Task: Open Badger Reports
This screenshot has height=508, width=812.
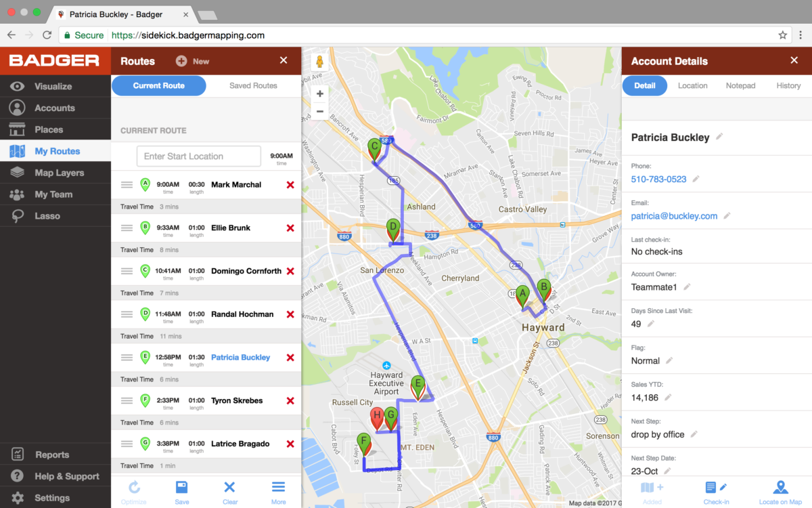Action: (x=41, y=454)
